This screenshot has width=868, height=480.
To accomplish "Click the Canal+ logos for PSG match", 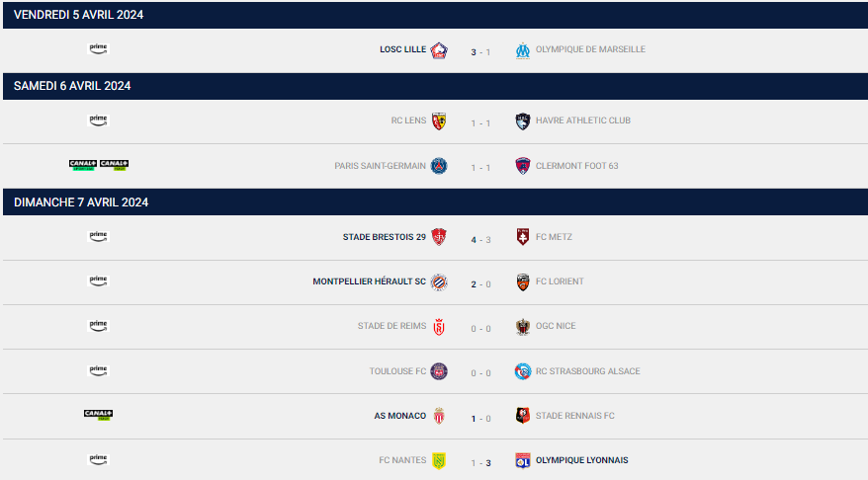I will pyautogui.click(x=99, y=165).
